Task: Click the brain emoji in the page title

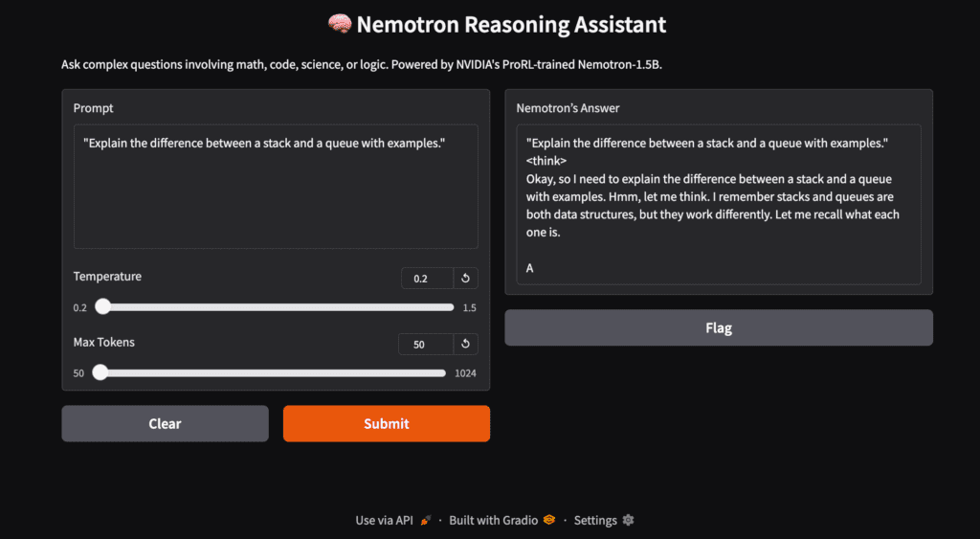Action: tap(340, 24)
